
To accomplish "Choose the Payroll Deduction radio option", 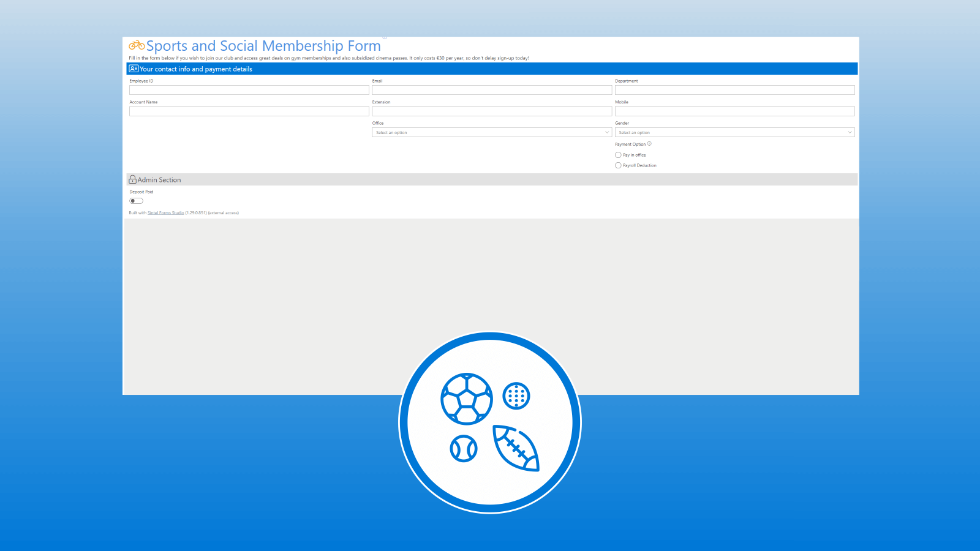I will pyautogui.click(x=618, y=165).
